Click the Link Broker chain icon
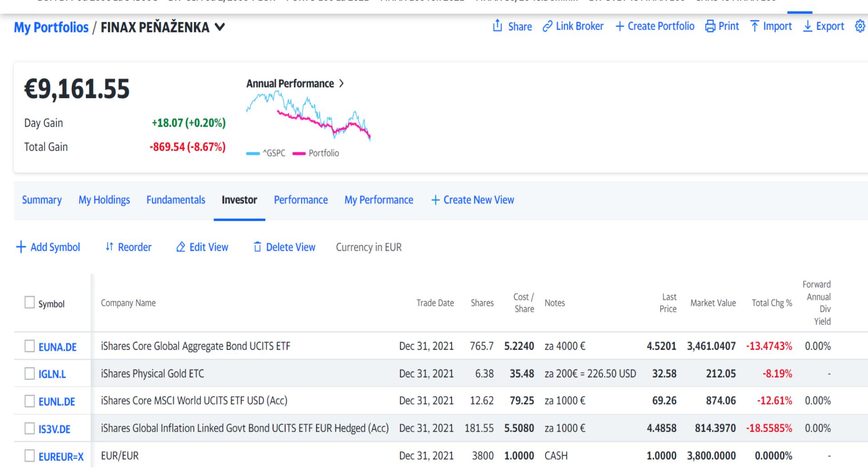The image size is (868, 470). [x=547, y=26]
